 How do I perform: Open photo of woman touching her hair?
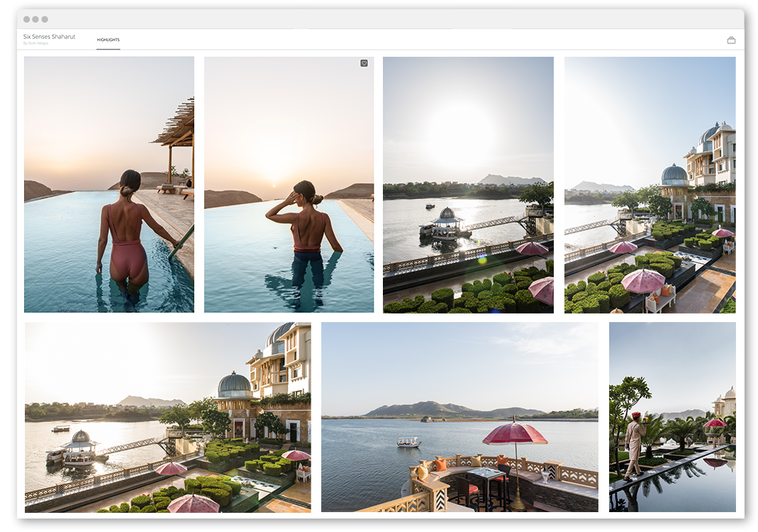pos(289,184)
